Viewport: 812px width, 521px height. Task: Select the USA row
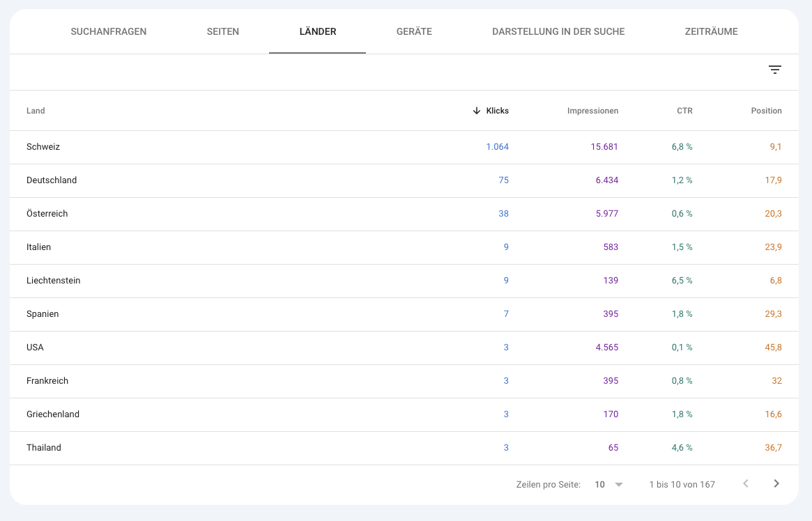pos(404,348)
